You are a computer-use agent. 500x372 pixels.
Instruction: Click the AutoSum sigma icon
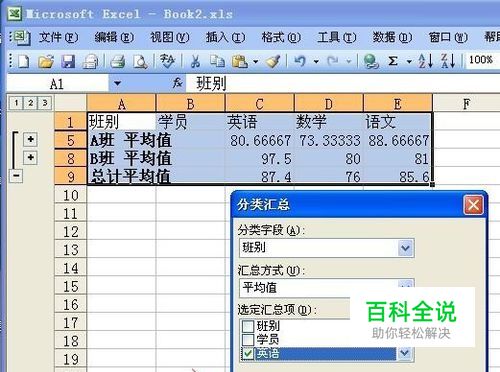pos(393,61)
